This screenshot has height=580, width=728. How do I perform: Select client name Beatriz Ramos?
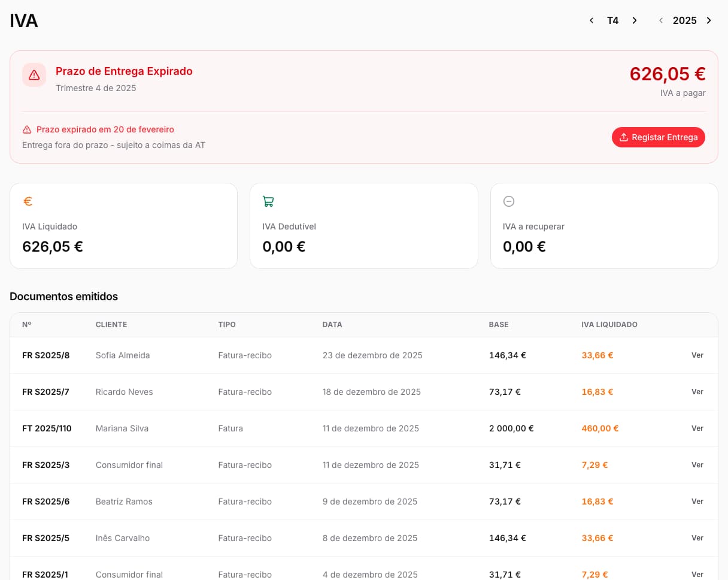point(124,502)
